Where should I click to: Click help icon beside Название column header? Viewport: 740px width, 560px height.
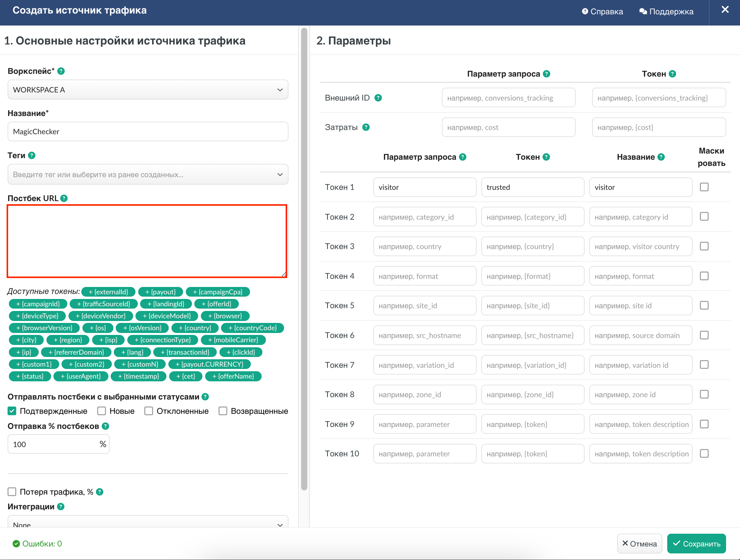coord(661,157)
